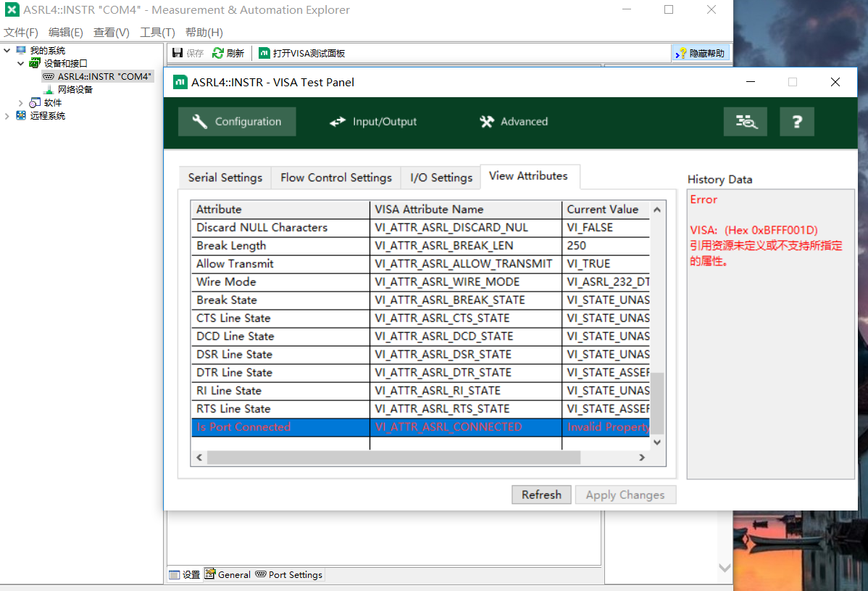Maximize the Measurement & Automation Explorer window

(669, 9)
